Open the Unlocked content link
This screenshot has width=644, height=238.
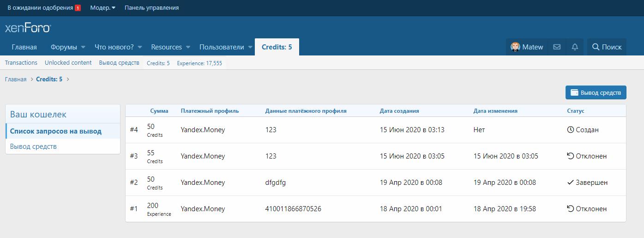point(68,63)
